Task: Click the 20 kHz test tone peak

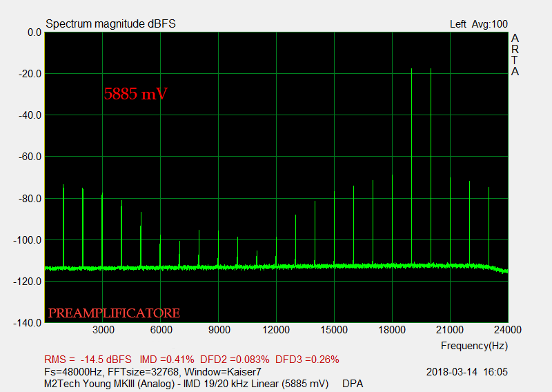Action: [431, 166]
